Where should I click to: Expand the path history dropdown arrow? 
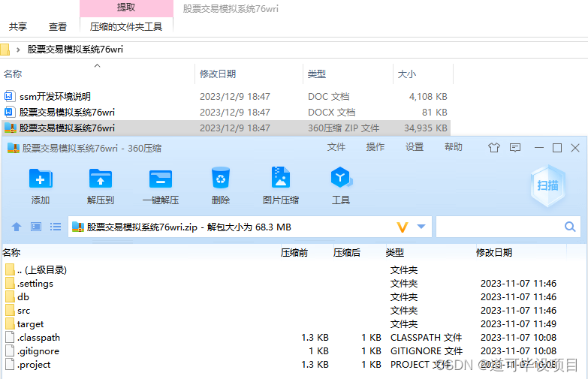tap(421, 227)
